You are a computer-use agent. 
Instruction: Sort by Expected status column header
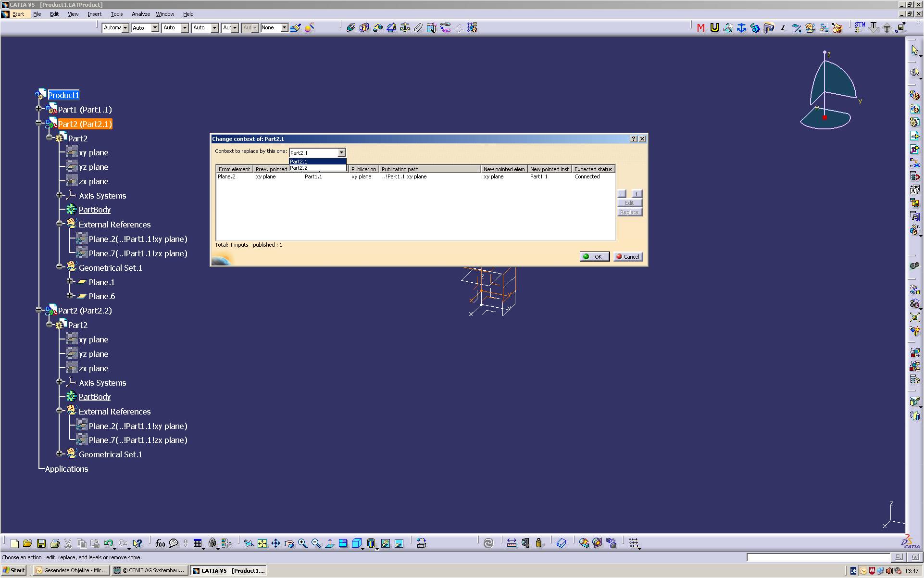[x=593, y=169]
